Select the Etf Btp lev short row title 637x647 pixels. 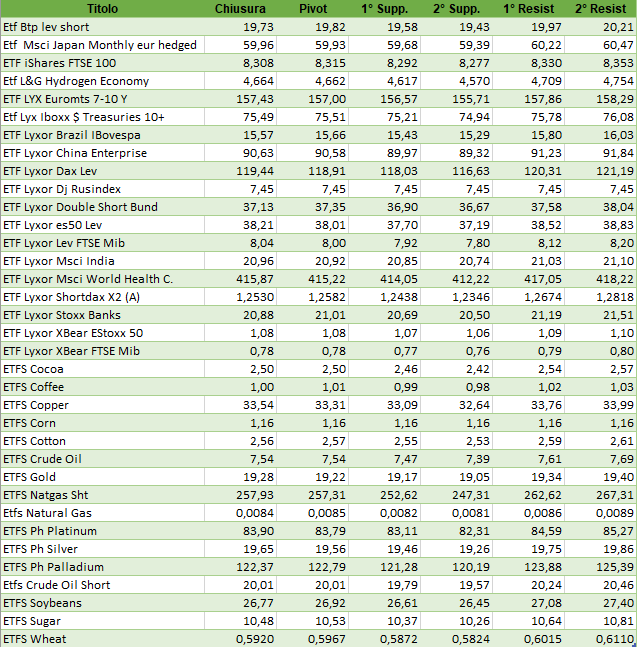[x=102, y=27]
